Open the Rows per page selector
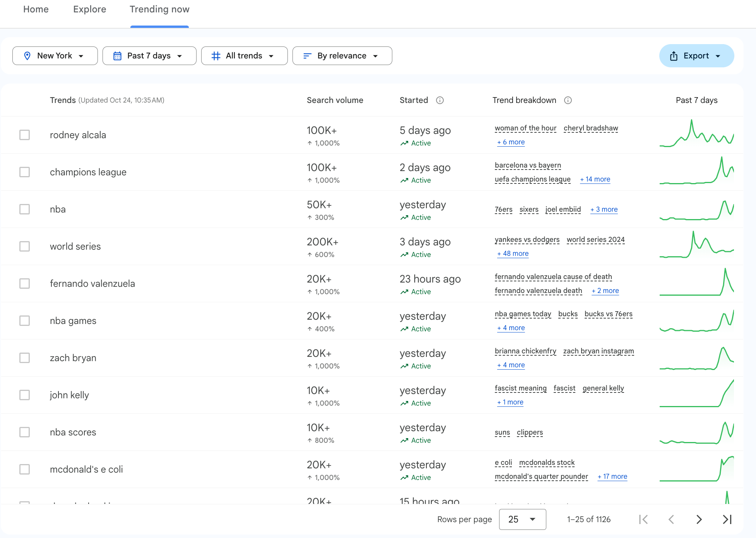The height and width of the screenshot is (538, 756). (x=522, y=519)
